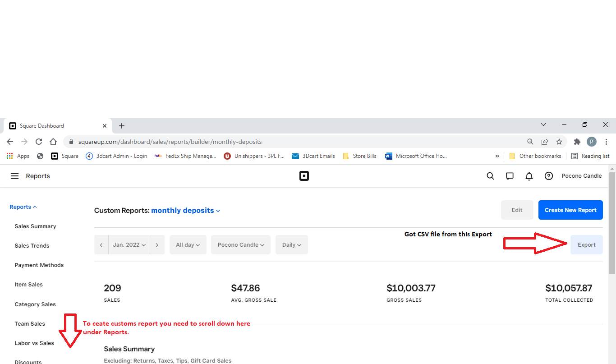Open the hamburger navigation menu
616x364 pixels.
14,176
